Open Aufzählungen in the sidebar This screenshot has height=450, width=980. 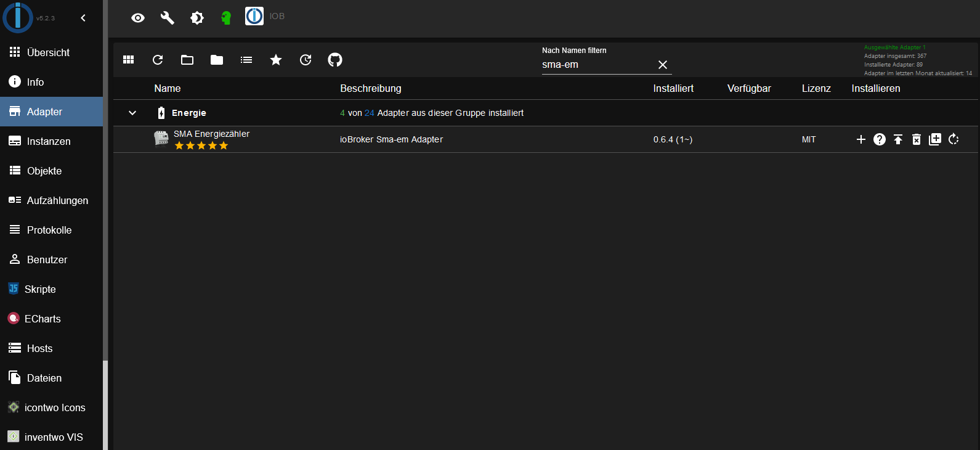coord(52,200)
